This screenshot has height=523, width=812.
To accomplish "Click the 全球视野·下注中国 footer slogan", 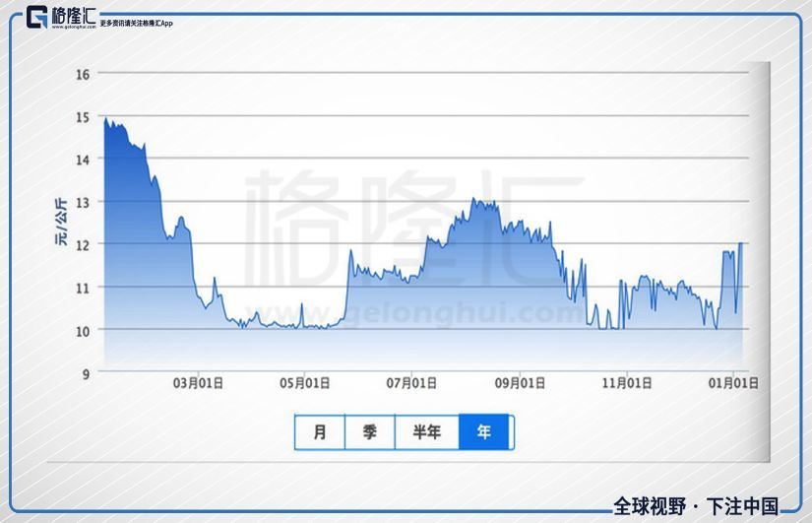I will 696,505.
